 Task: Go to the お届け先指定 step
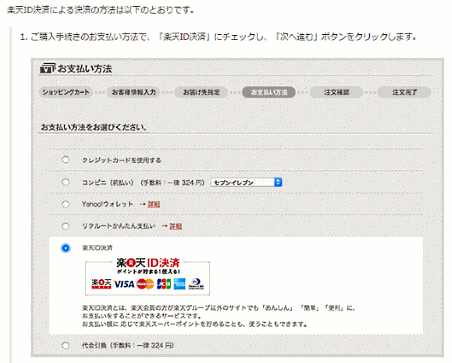coord(201,92)
